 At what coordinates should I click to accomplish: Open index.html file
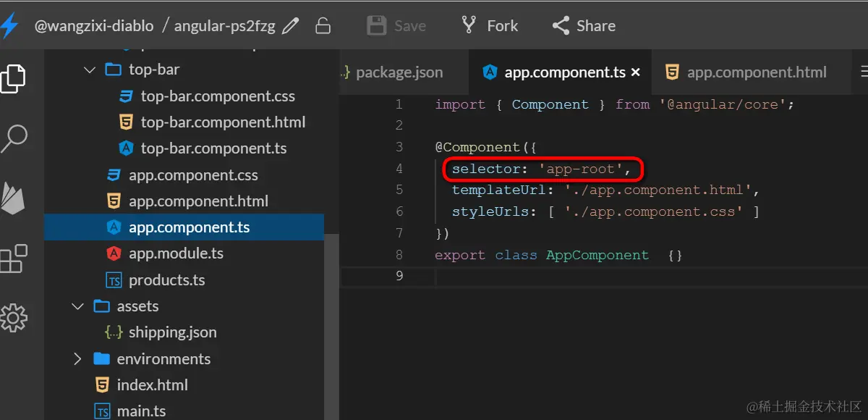pyautogui.click(x=152, y=385)
